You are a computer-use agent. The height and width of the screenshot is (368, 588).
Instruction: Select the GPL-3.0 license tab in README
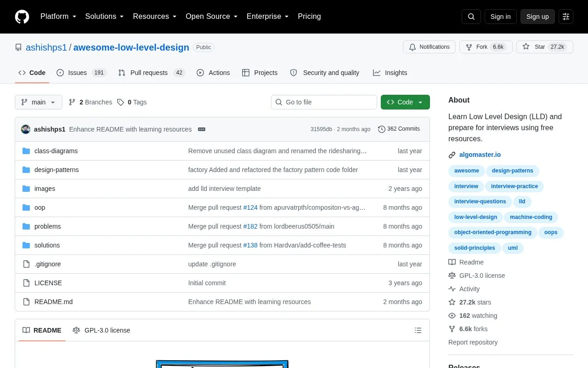[101, 330]
